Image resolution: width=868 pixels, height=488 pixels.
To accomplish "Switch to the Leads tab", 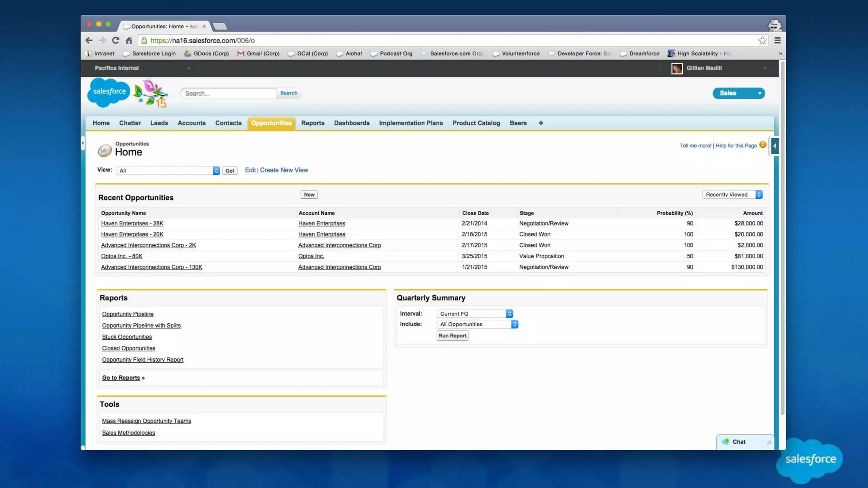I will click(159, 123).
